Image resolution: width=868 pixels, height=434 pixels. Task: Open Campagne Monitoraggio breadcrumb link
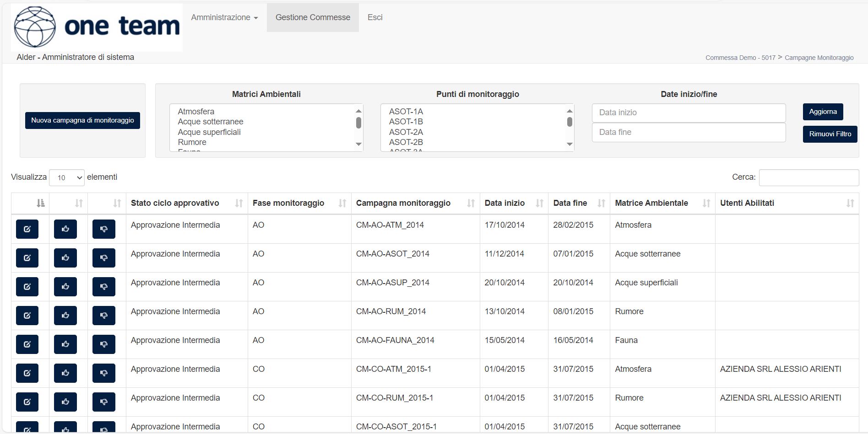click(819, 58)
